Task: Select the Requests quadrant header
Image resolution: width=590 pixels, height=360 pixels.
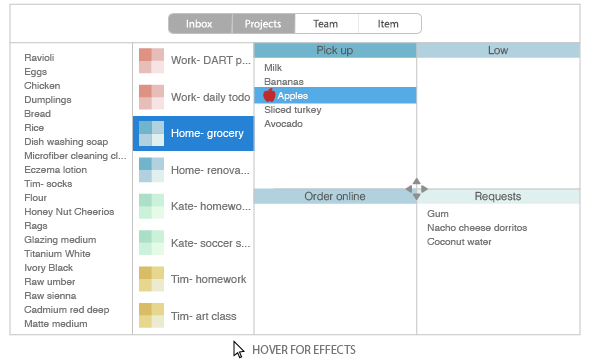Action: click(498, 196)
